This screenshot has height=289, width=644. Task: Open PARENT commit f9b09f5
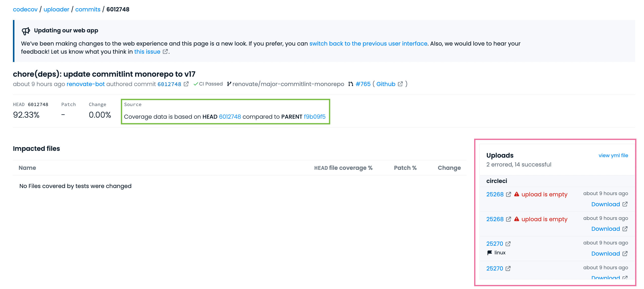coord(315,117)
